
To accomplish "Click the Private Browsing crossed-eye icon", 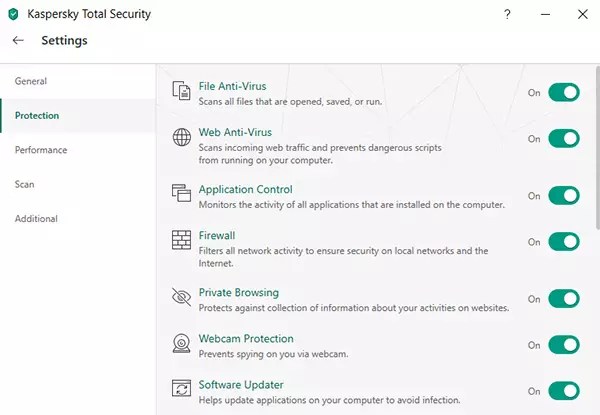I will (182, 298).
